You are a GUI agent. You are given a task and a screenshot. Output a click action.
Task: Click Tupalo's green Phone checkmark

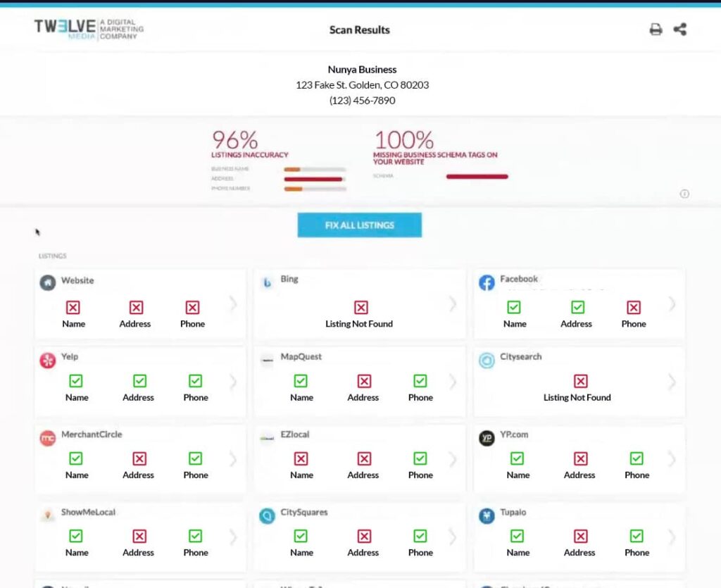[637, 536]
